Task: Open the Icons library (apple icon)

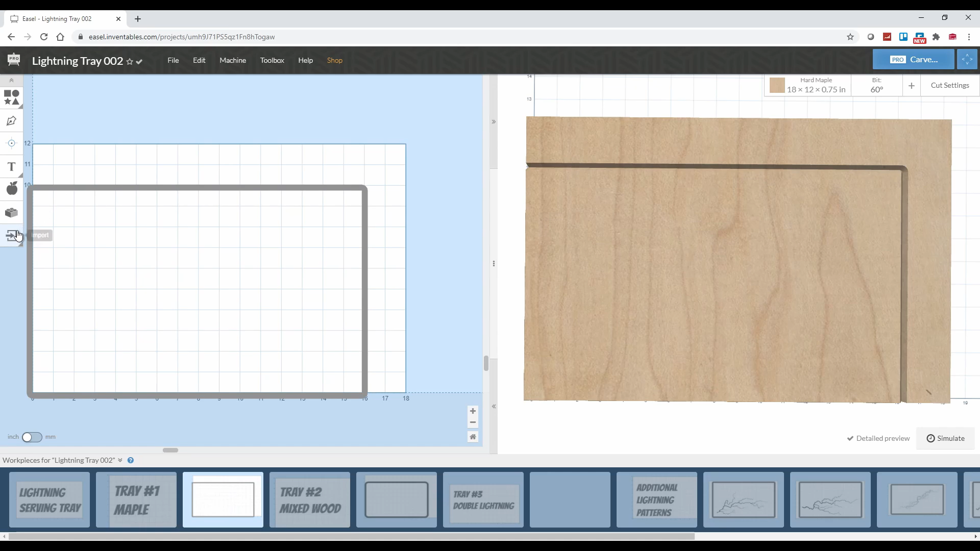Action: tap(11, 189)
